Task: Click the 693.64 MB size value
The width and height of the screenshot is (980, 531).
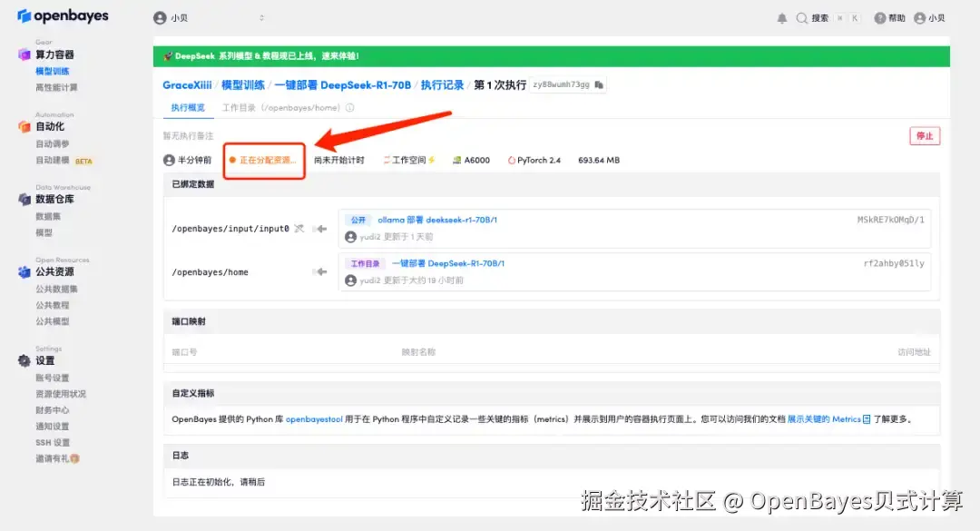Action: point(599,160)
